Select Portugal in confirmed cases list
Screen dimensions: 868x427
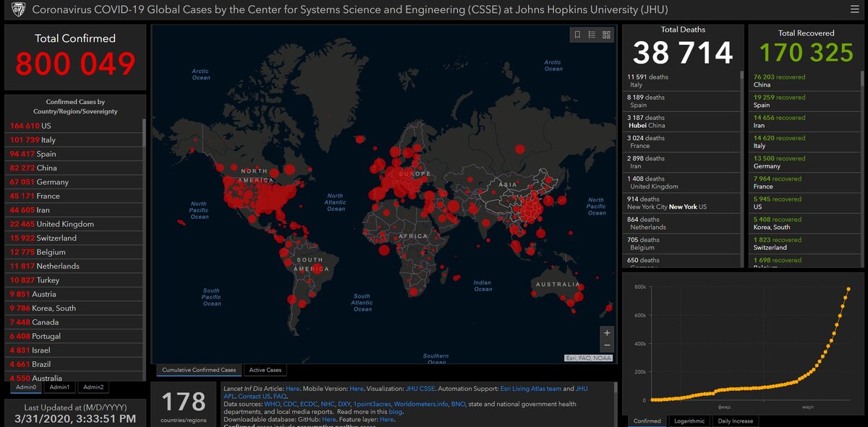pyautogui.click(x=74, y=336)
